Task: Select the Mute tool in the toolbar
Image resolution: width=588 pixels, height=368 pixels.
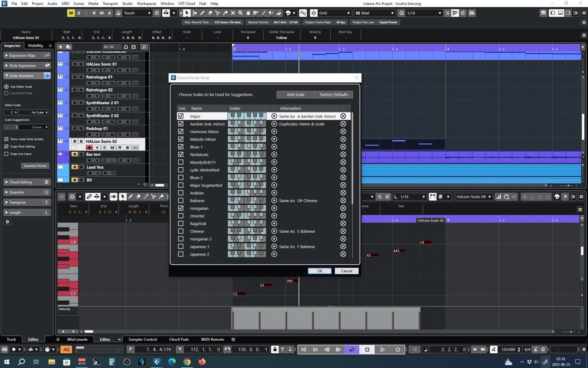Action: [x=233, y=13]
